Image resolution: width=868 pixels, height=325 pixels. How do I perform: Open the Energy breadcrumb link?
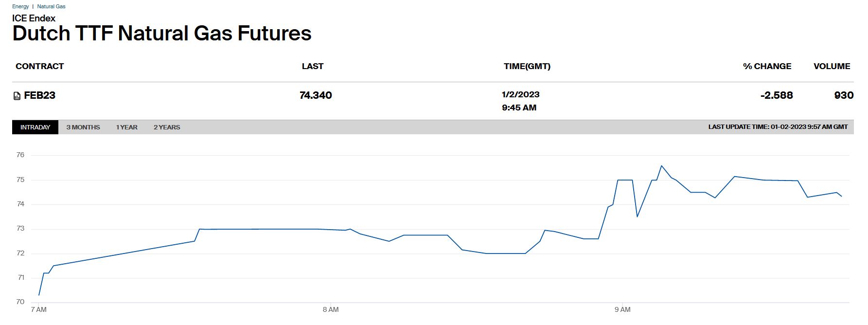tap(20, 6)
